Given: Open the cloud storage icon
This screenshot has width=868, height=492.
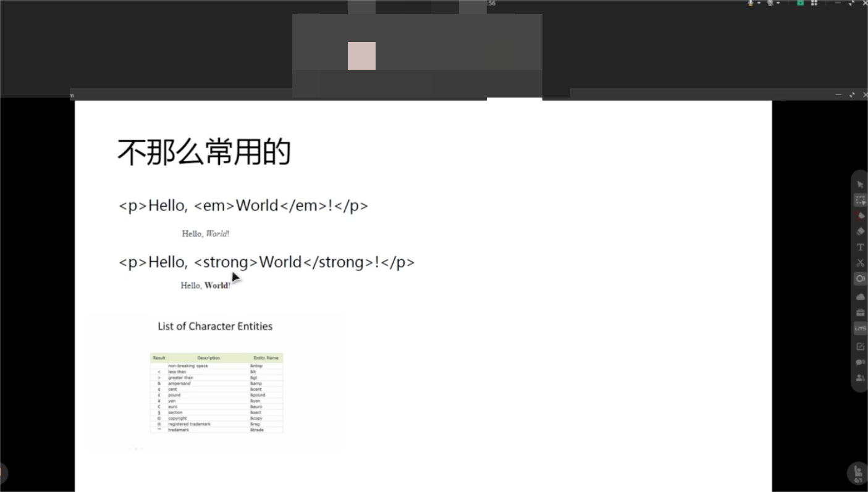Looking at the screenshot, I should click(x=860, y=297).
